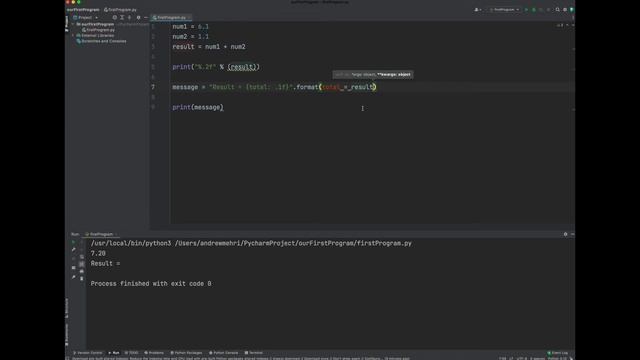Open IDE settings gear in top toolbar
The height and width of the screenshot is (360, 640).
point(565,9)
